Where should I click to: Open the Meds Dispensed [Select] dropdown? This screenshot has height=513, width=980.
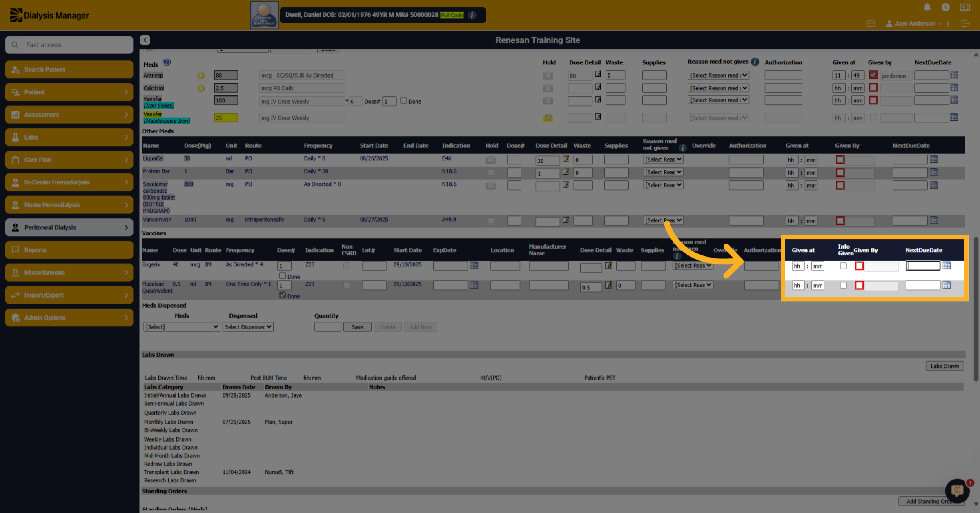click(x=182, y=327)
